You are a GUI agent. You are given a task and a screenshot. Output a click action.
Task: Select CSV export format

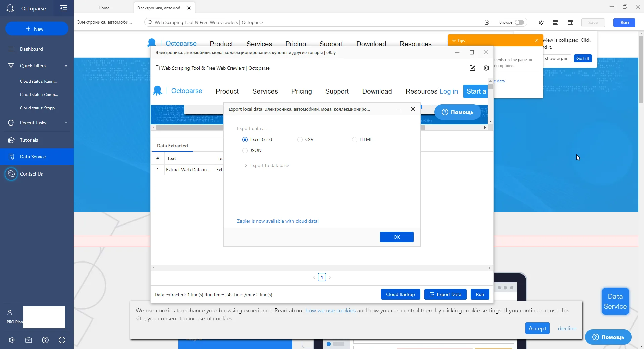[300, 139]
